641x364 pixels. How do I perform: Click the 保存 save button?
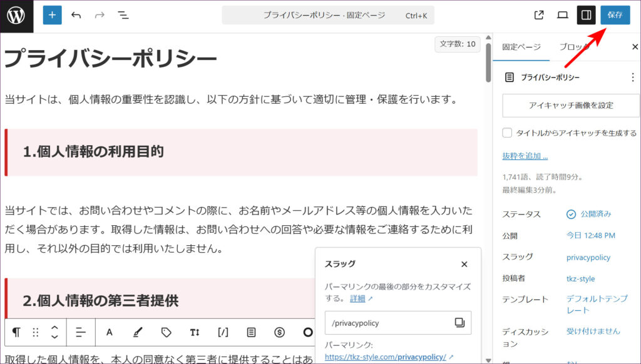pyautogui.click(x=615, y=15)
